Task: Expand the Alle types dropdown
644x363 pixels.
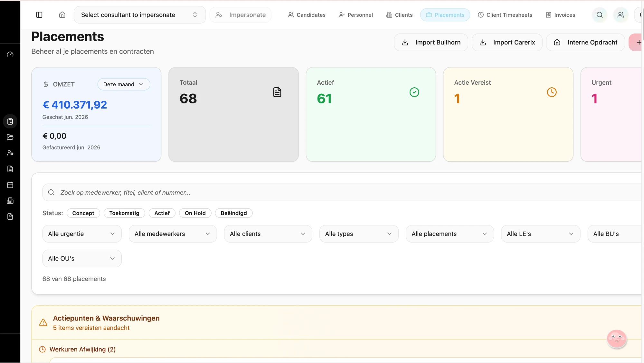Action: (x=359, y=234)
